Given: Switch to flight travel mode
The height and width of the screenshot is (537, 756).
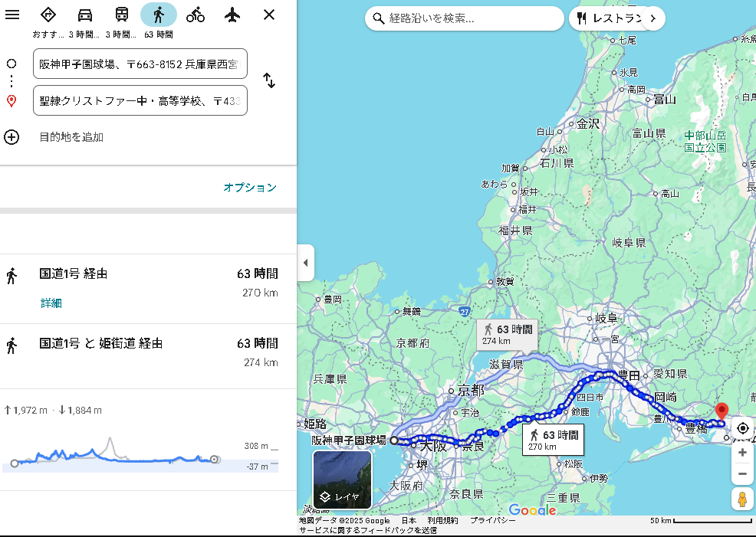Looking at the screenshot, I should 232,15.
